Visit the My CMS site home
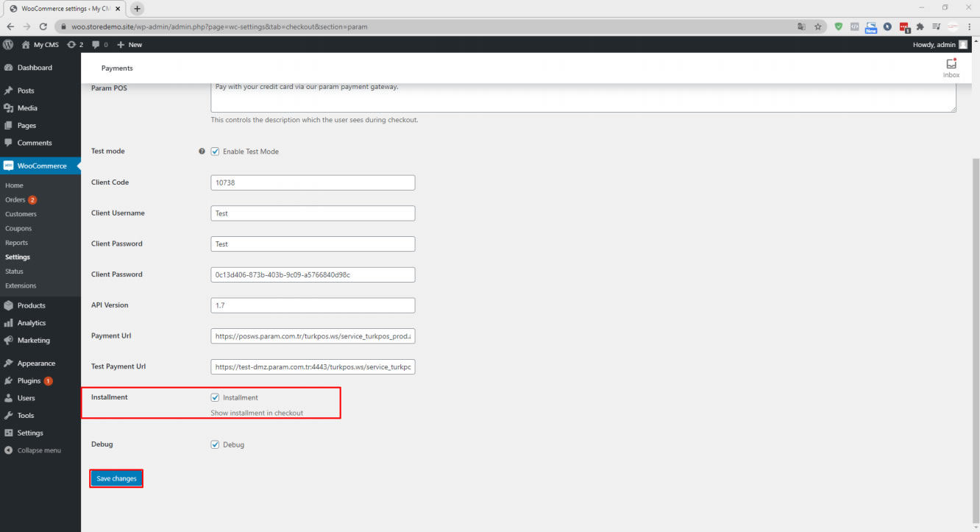The height and width of the screenshot is (532, 980). [40, 45]
